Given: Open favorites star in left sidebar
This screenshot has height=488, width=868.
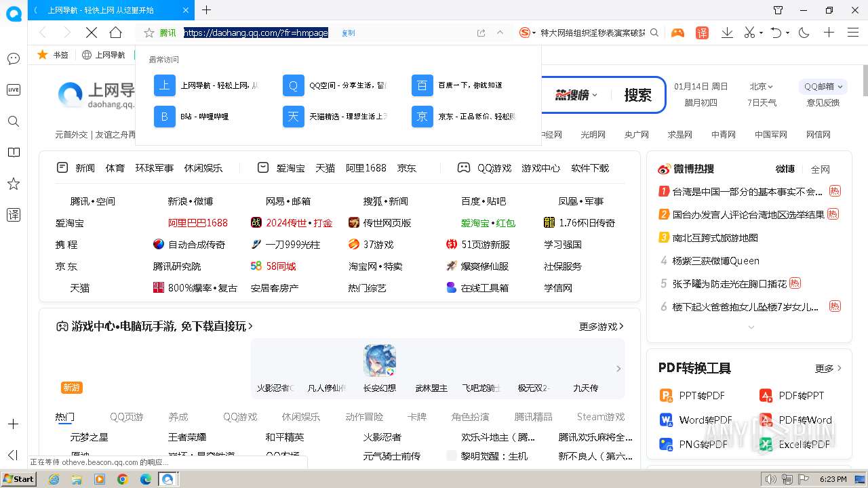Looking at the screenshot, I should point(13,184).
